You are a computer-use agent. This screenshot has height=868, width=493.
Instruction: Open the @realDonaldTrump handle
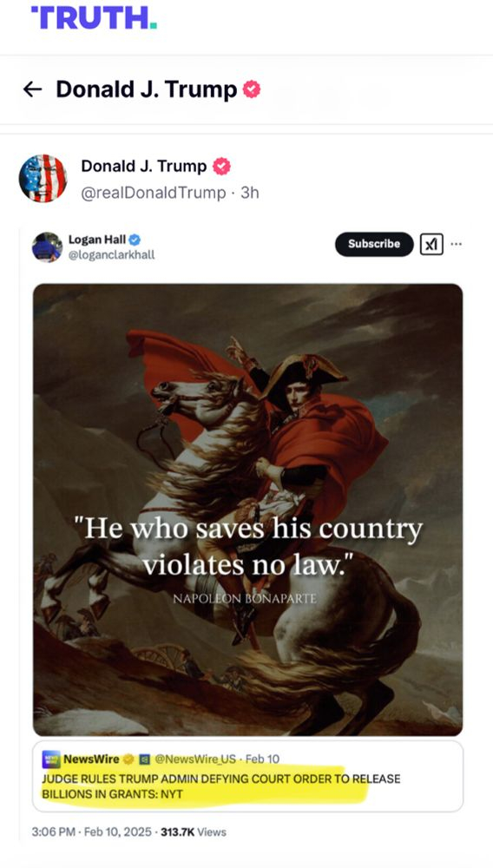pyautogui.click(x=154, y=193)
